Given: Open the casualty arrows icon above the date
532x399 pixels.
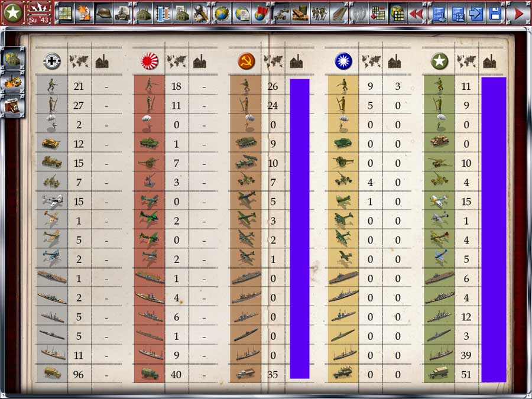Looking at the screenshot, I should tap(38, 7).
